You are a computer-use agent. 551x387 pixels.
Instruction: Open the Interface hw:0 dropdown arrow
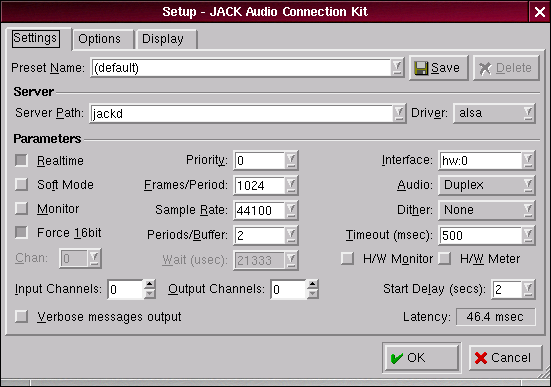pos(528,161)
